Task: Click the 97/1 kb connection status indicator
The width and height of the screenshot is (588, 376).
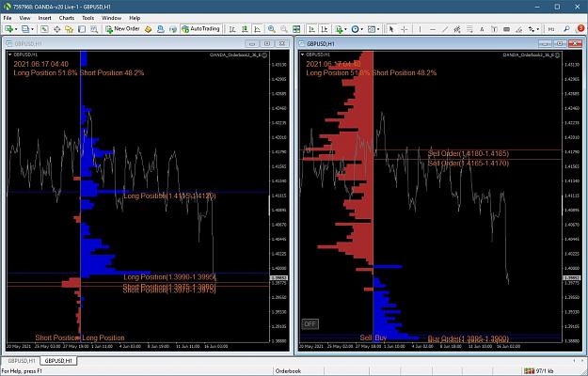Action: 538,371
